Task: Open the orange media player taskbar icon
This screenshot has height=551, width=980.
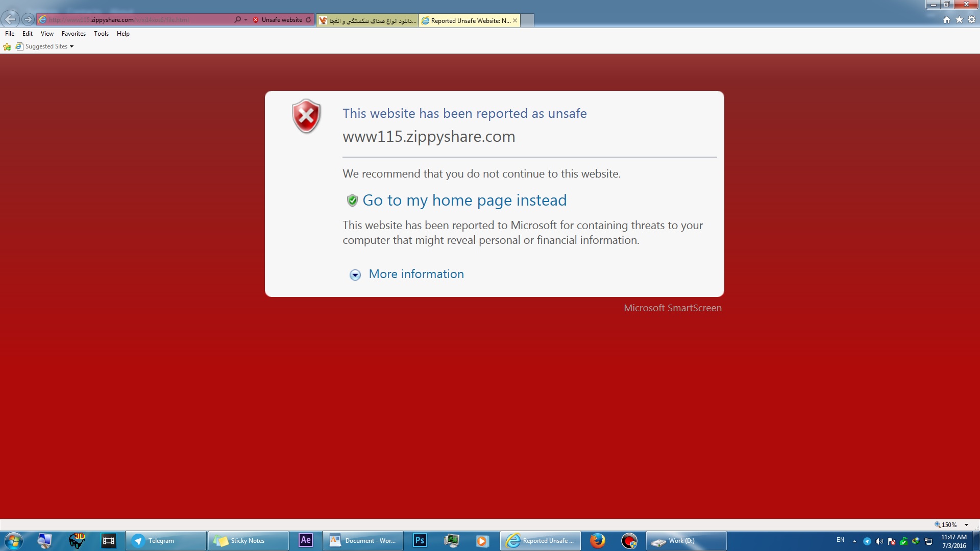Action: point(482,541)
